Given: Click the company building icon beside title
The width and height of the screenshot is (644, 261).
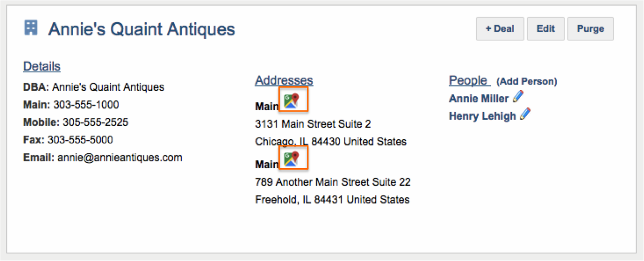Looking at the screenshot, I should click(x=31, y=28).
